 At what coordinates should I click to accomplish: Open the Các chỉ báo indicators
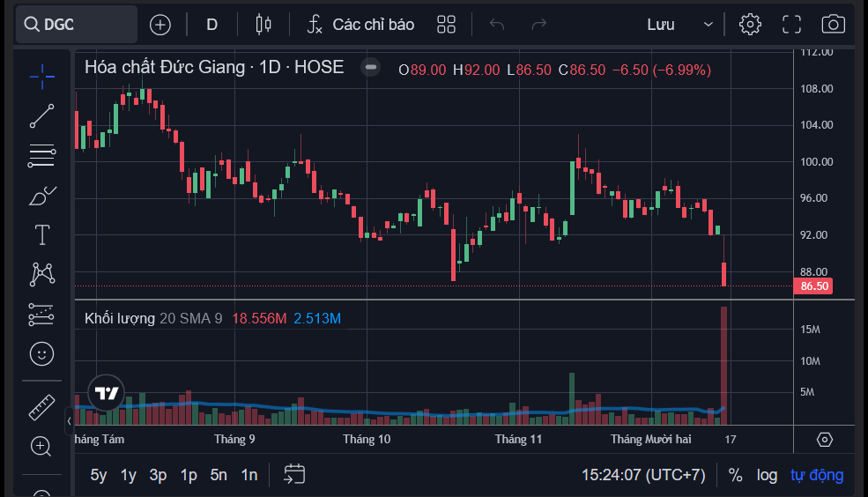click(x=361, y=25)
